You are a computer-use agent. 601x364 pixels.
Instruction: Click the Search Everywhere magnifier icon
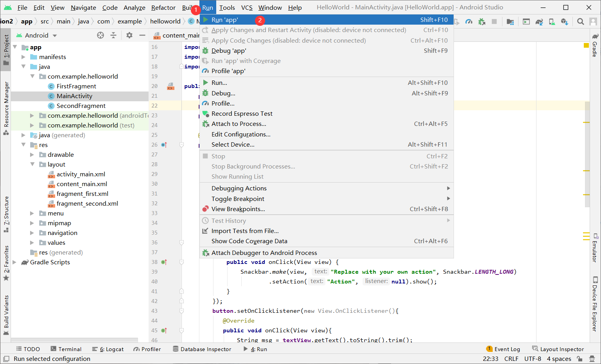click(x=581, y=22)
